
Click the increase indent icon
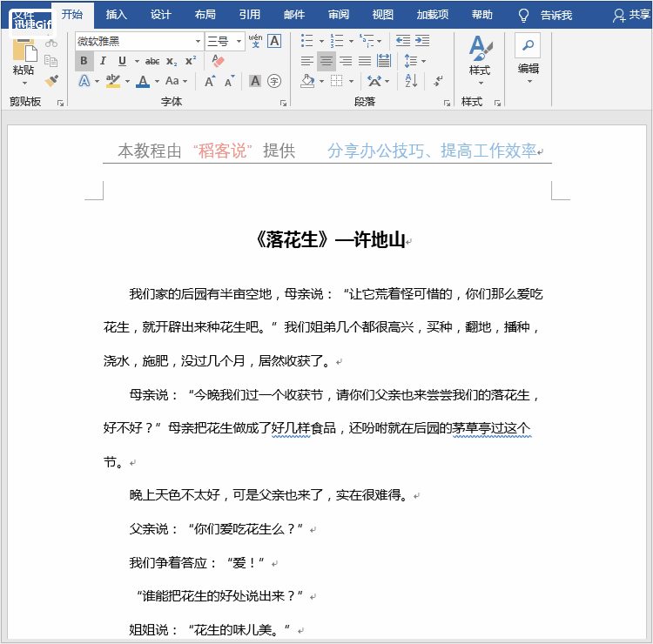click(x=422, y=41)
